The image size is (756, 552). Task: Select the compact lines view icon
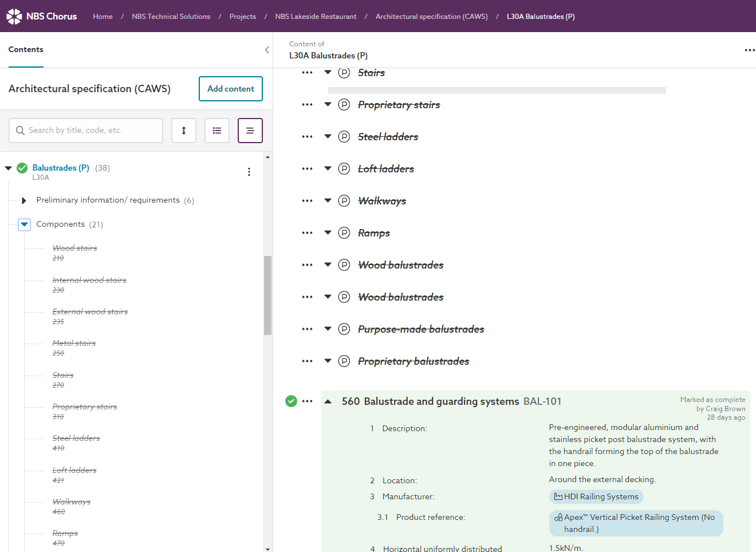click(250, 131)
